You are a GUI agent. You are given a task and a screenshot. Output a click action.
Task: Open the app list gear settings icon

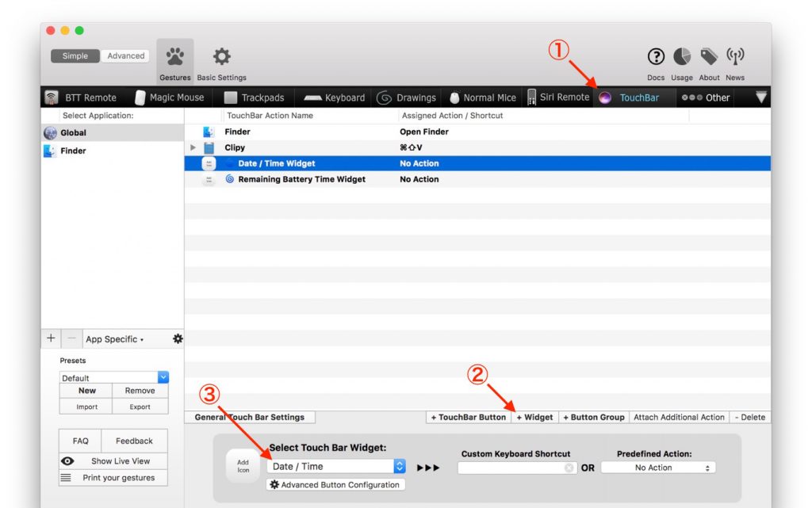[178, 338]
